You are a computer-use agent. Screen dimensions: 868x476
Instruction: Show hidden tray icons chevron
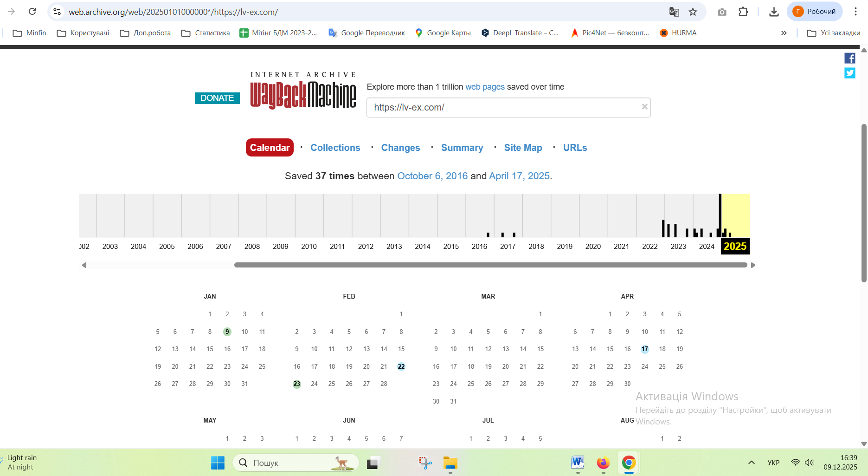click(x=752, y=463)
